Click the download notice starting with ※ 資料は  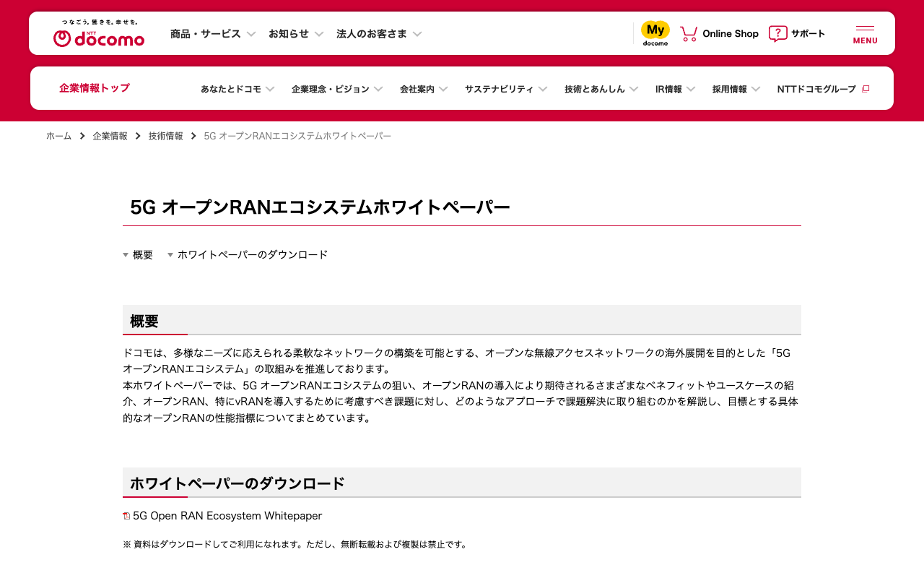tap(295, 544)
